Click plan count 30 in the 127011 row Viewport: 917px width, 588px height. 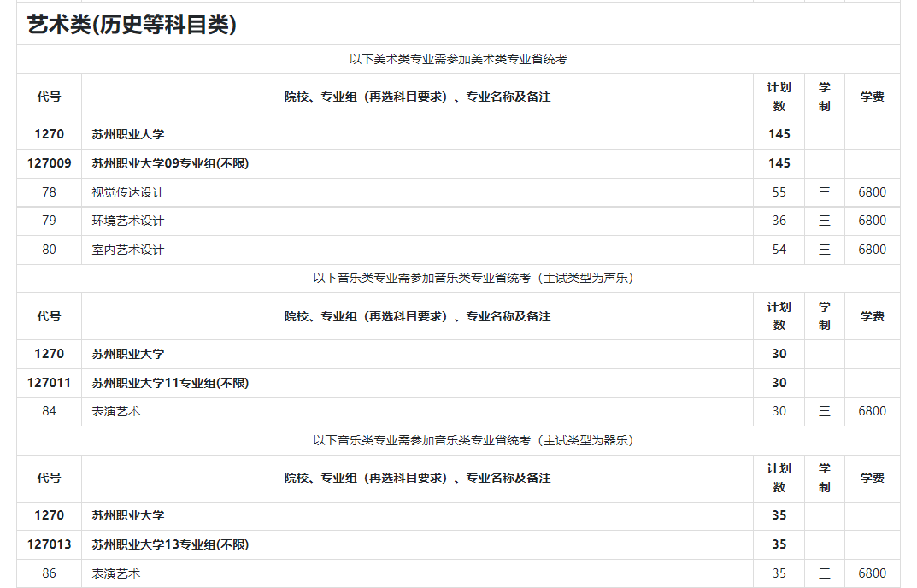(779, 383)
